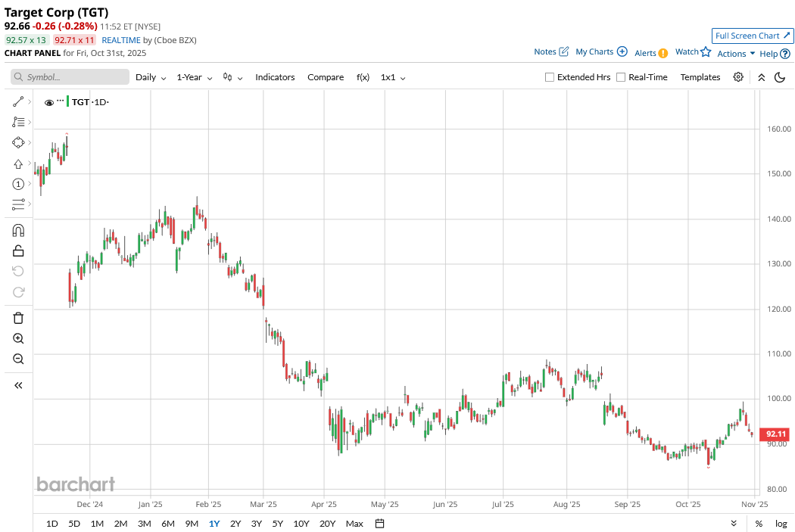Click the Symbol search field

pos(70,77)
